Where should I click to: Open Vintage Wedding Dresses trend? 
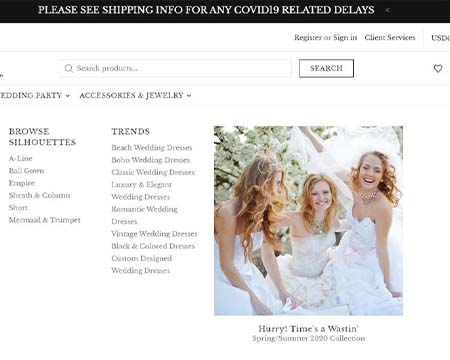(154, 234)
